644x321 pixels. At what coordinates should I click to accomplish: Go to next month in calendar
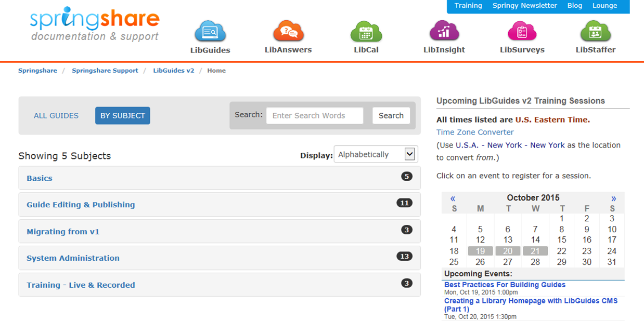[614, 198]
